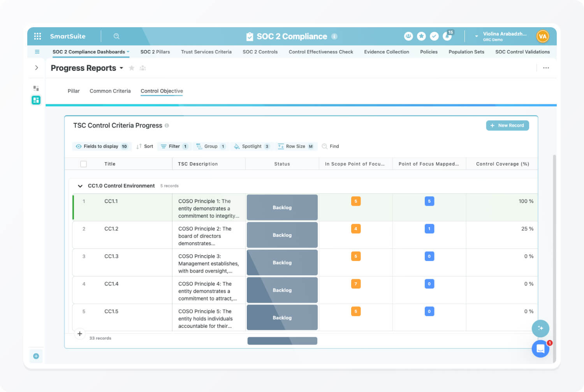Click the TSC Description column header
The height and width of the screenshot is (392, 584).
(209, 164)
